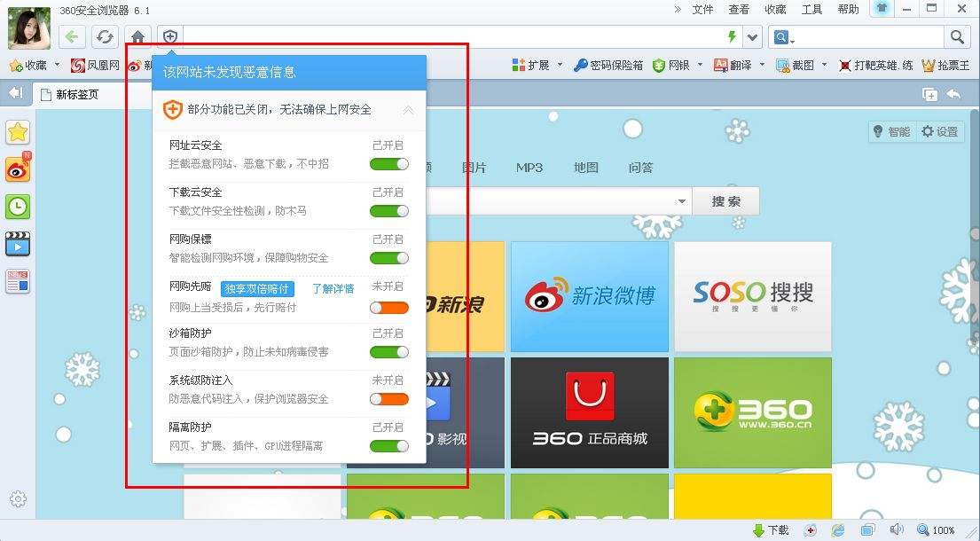Open the 帮助 menu

pos(848,10)
